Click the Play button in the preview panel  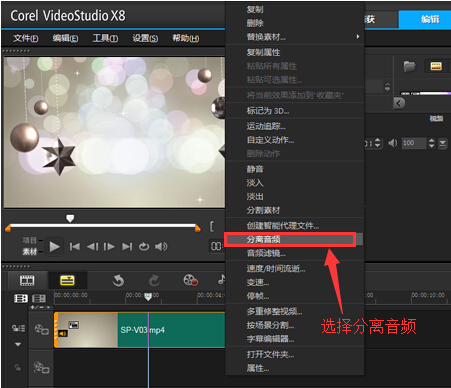pos(54,247)
